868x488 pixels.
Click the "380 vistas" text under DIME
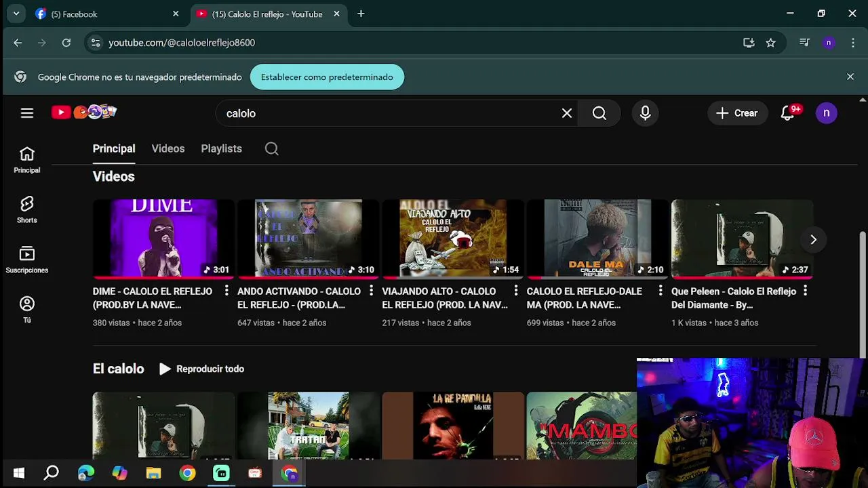(111, 323)
